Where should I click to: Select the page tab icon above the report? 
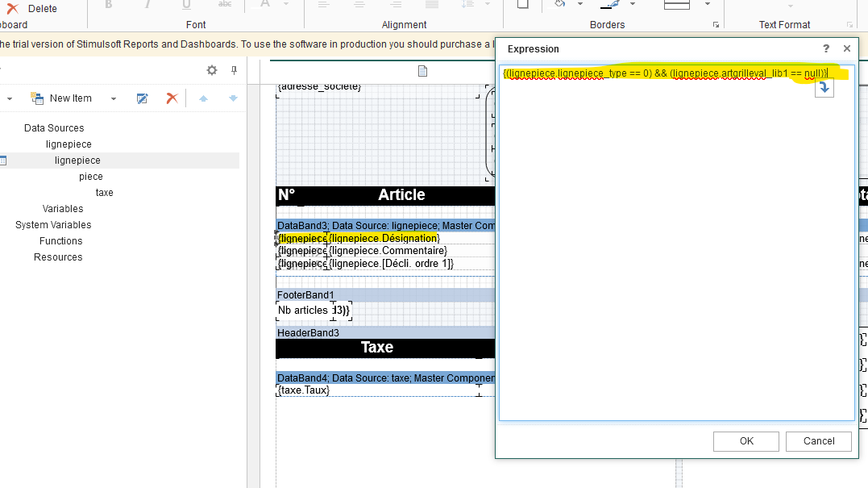coord(422,71)
